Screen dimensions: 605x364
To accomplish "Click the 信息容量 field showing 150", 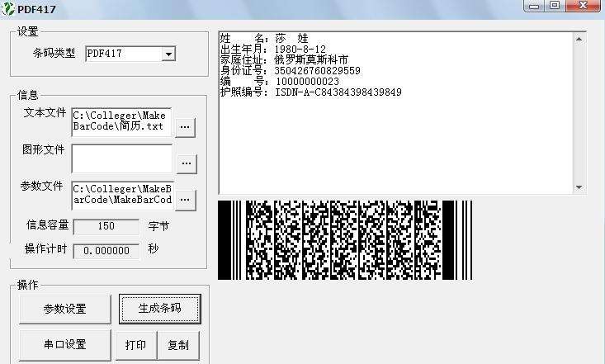I will [106, 227].
